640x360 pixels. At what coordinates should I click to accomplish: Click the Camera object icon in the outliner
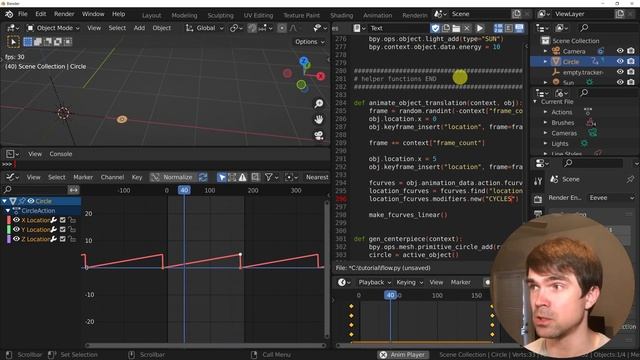(556, 51)
